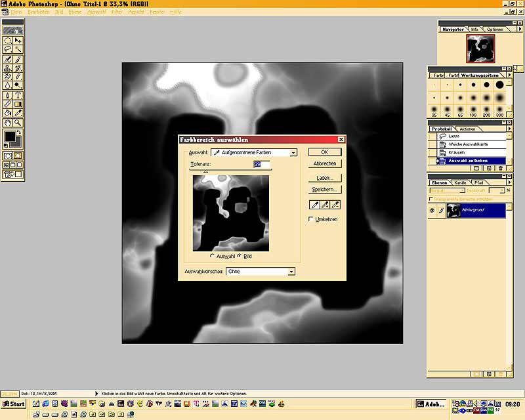Image resolution: width=525 pixels, height=420 pixels.
Task: Select the Auswahl radio button
Action: 213,255
